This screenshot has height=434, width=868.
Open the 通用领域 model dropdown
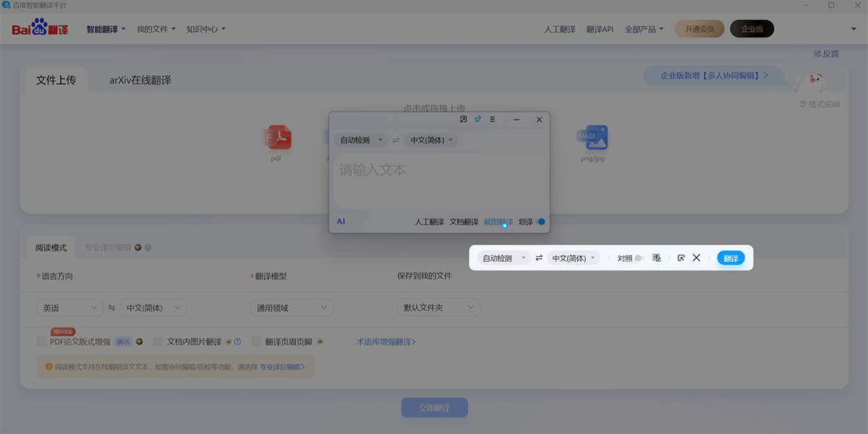point(292,307)
